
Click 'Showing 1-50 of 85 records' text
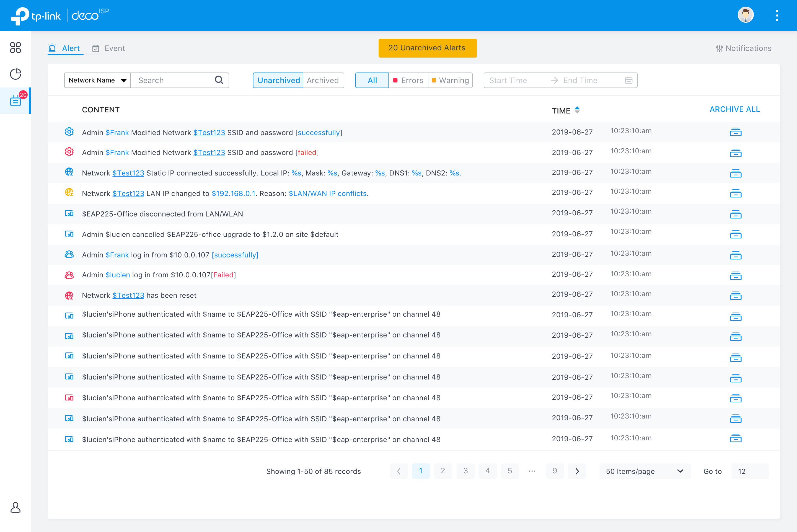click(x=313, y=471)
